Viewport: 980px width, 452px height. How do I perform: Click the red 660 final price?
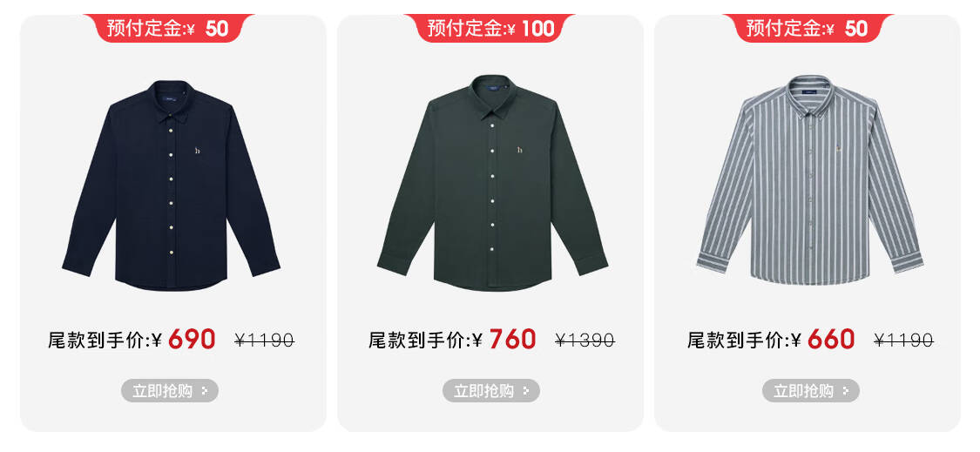click(831, 340)
